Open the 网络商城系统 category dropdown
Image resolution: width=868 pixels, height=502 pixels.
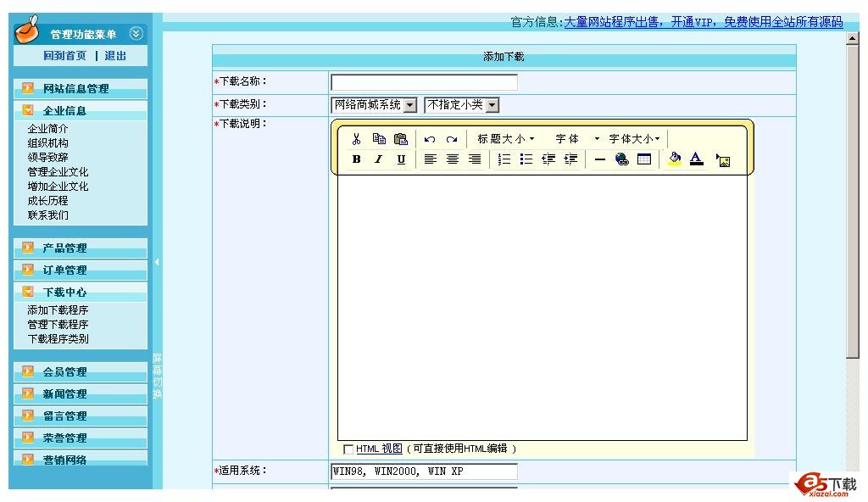[374, 104]
